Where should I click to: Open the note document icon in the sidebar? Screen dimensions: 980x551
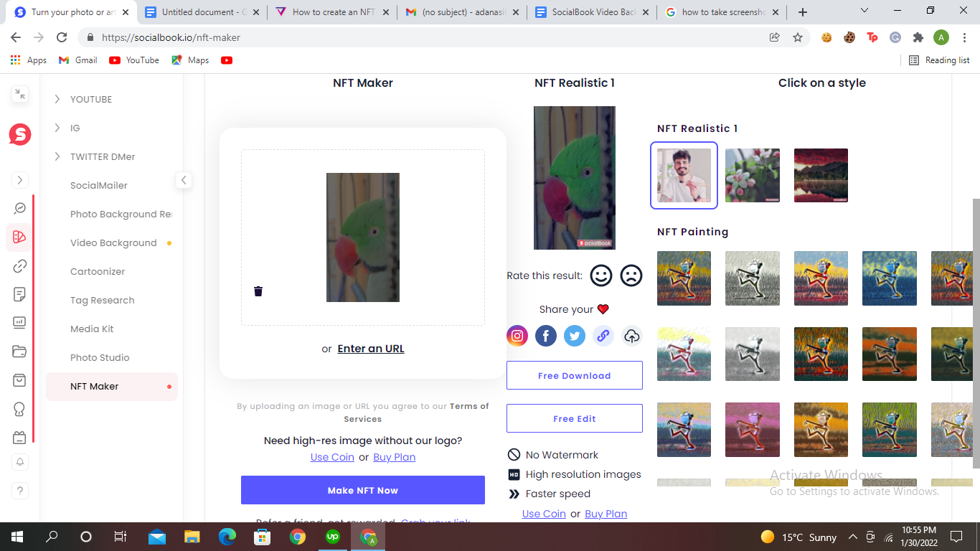point(20,294)
